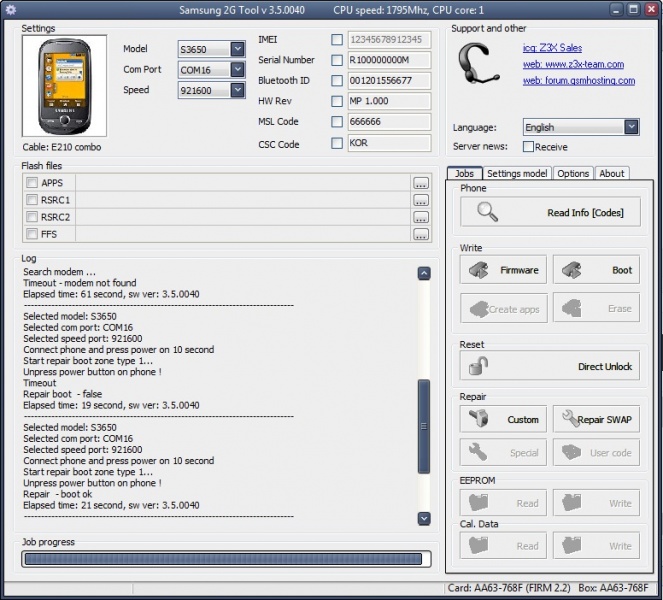
Task: Select the FFS flash file checkbox
Action: pos(32,234)
